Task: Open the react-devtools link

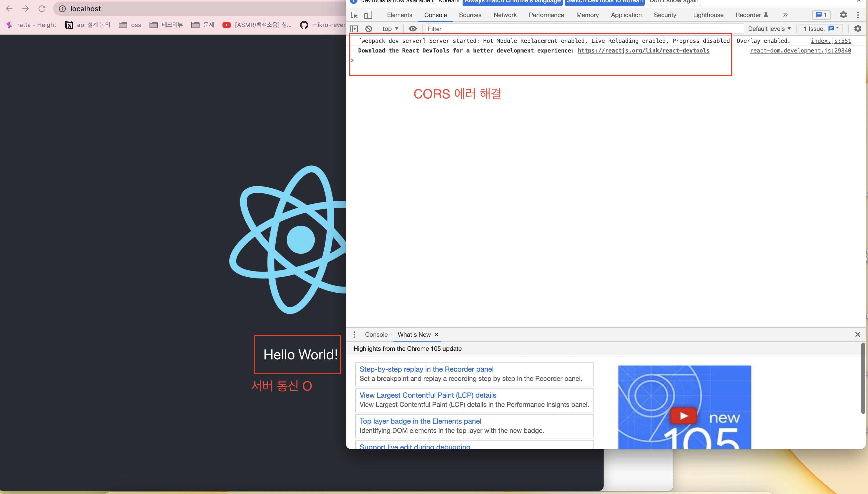Action: click(x=643, y=50)
